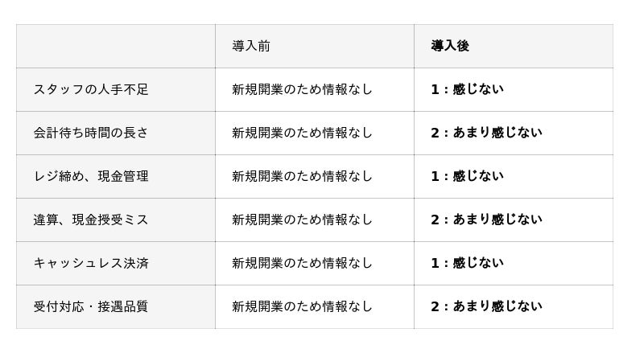Click 導入後 rating for スタッフの人手不足
This screenshot has height=353, width=644.
point(467,89)
